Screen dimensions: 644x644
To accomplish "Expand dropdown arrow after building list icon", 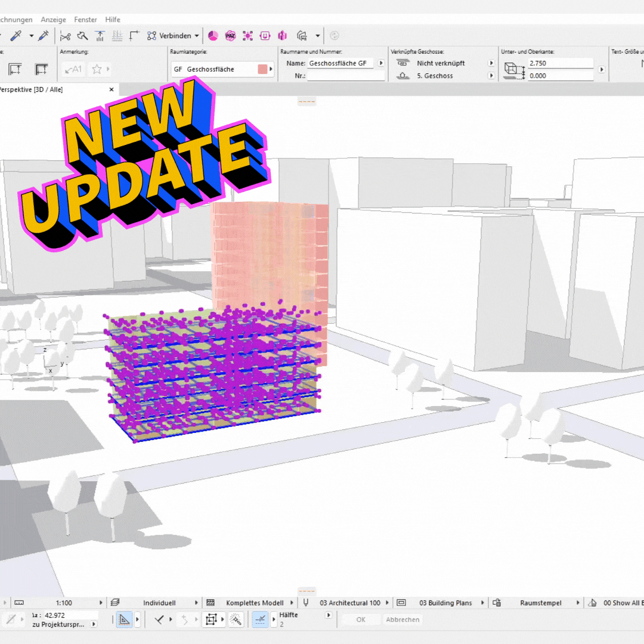I will pyautogui.click(x=317, y=36).
